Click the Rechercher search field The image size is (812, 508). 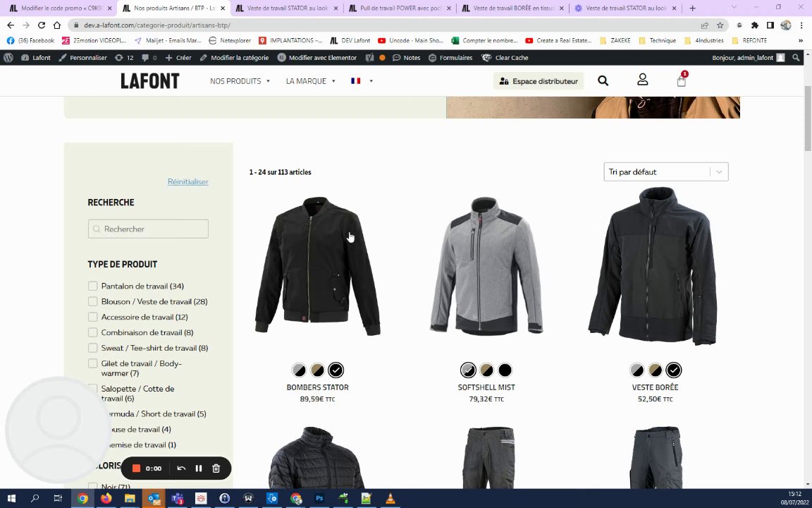(148, 229)
